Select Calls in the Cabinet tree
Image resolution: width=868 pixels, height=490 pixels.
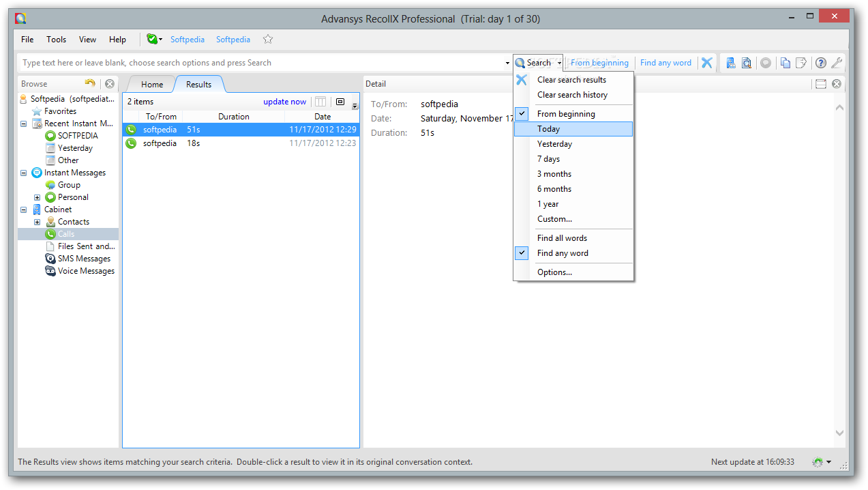[x=66, y=234]
